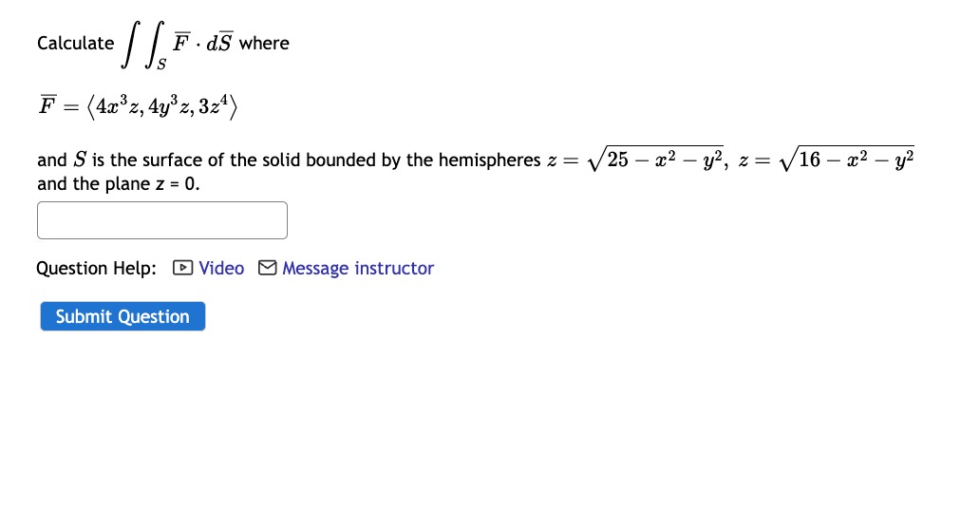Click the square root of 25 − x² − y² expression
The width and height of the screenshot is (980, 509).
click(x=655, y=159)
